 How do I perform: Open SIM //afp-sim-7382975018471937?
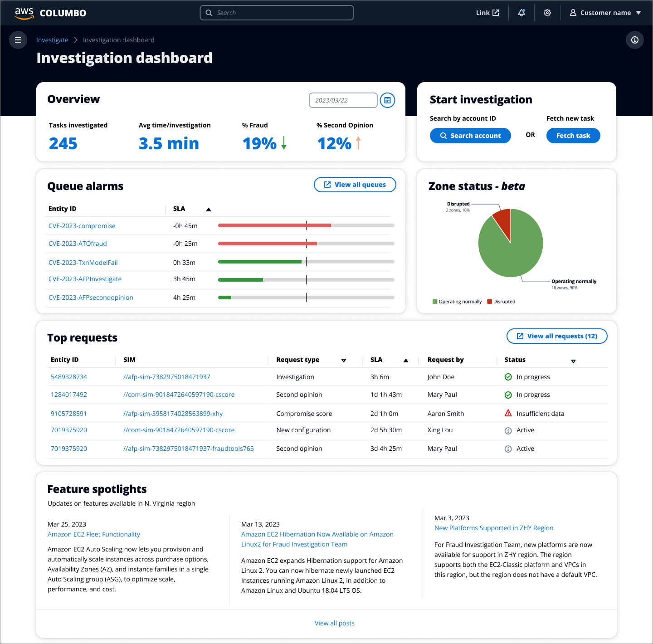167,377
